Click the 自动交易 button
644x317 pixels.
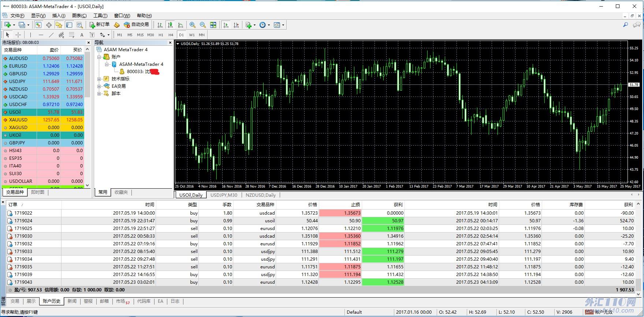click(136, 25)
